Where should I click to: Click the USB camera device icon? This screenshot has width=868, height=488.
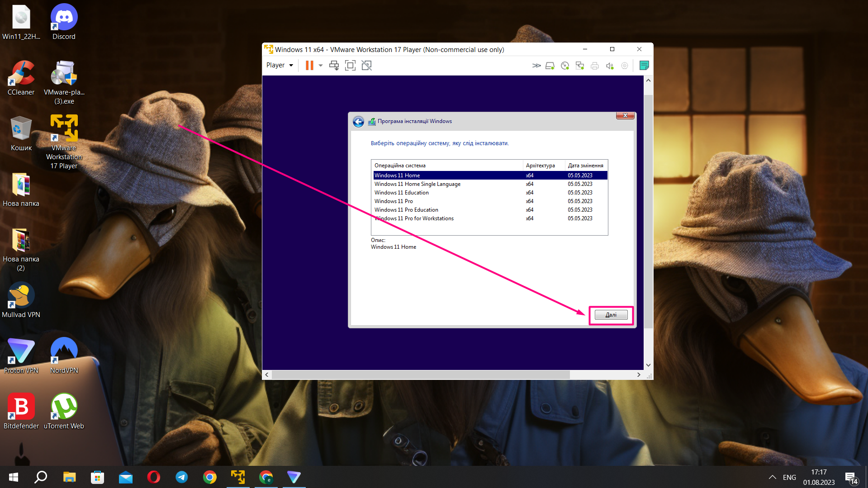[625, 66]
